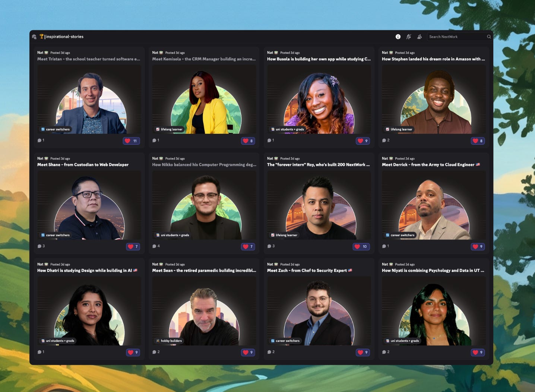Toggle heart reaction on Kemisola post

pos(248,141)
